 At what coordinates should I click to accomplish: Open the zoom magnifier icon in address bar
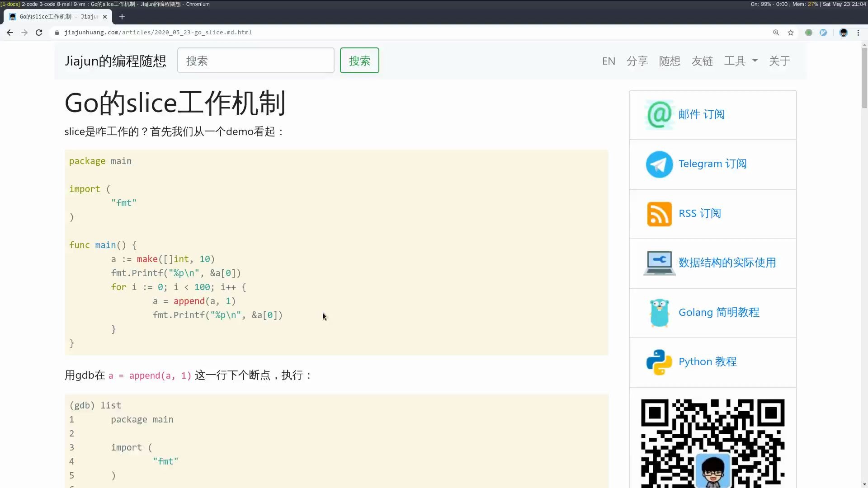click(776, 33)
